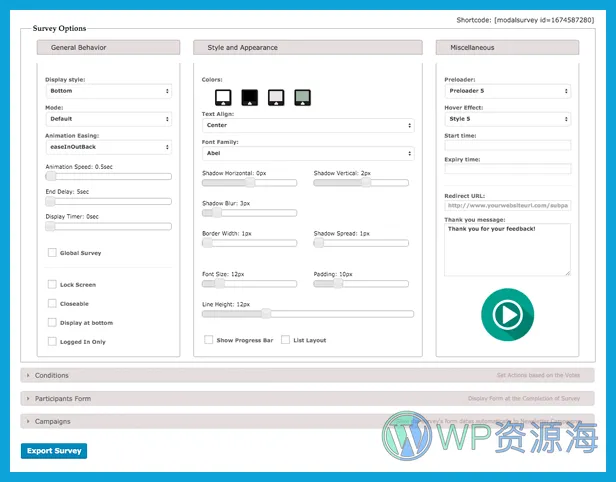The image size is (616, 482).
Task: Select the Miscellaneous panel header
Action: 507,48
